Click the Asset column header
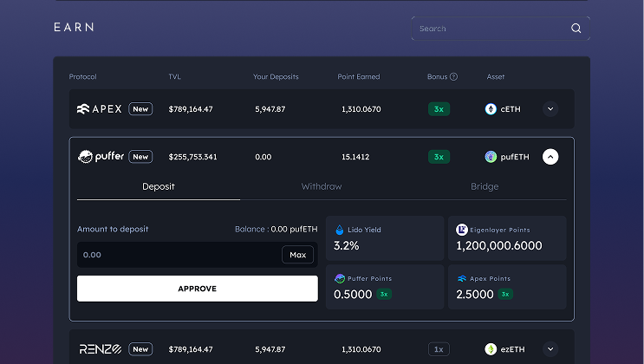Viewport: 644px width, 364px height. [496, 77]
